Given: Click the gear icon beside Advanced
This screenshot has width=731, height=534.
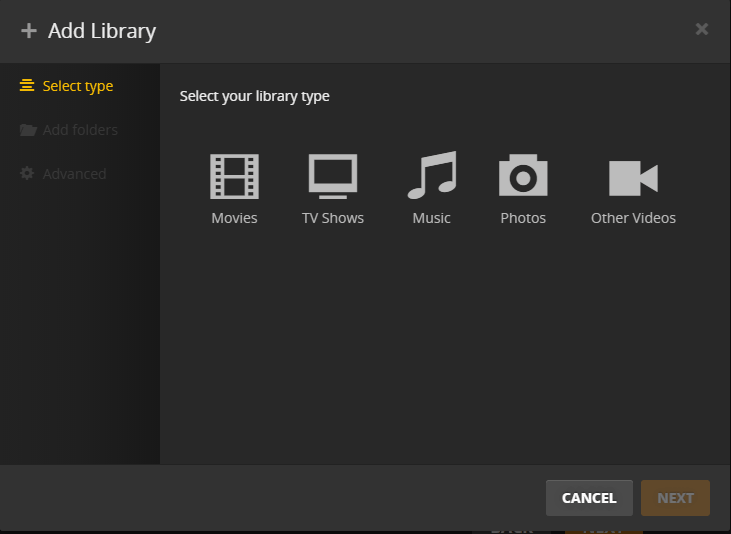Looking at the screenshot, I should click(28, 173).
